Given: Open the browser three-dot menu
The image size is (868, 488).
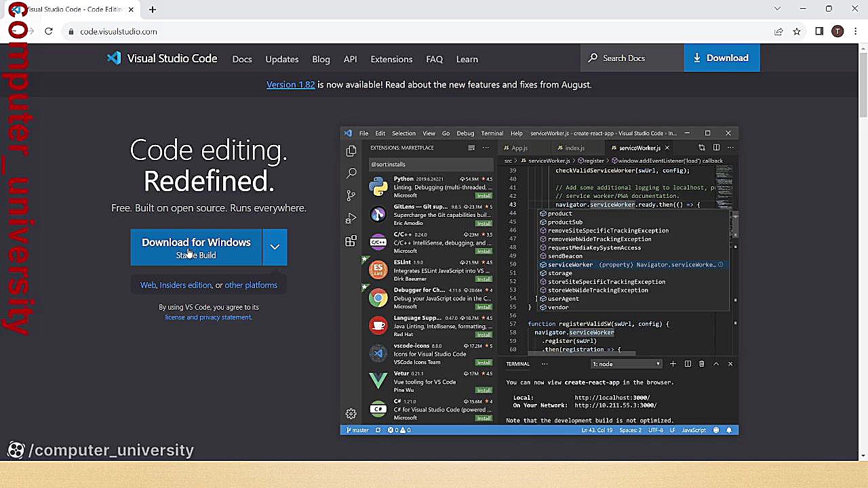Looking at the screenshot, I should 856,31.
